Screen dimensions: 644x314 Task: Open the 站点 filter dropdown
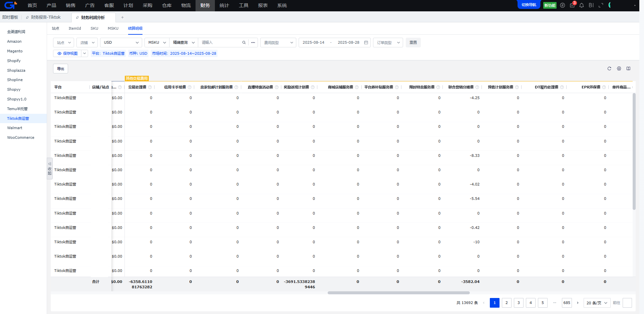pos(63,42)
